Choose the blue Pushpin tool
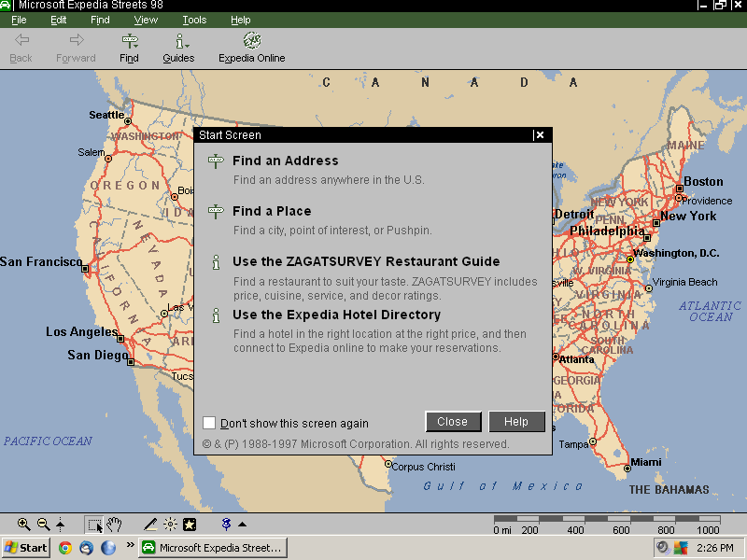 coord(224,524)
